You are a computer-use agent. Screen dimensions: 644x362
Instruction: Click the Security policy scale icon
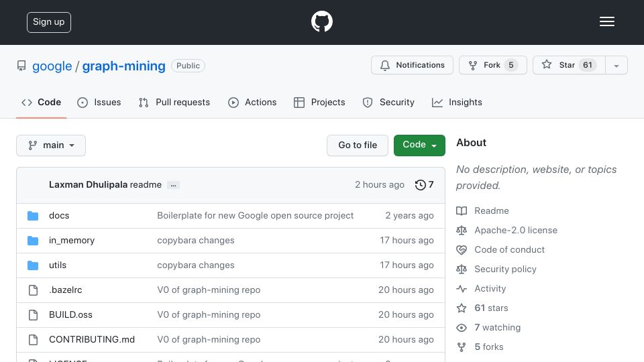462,269
